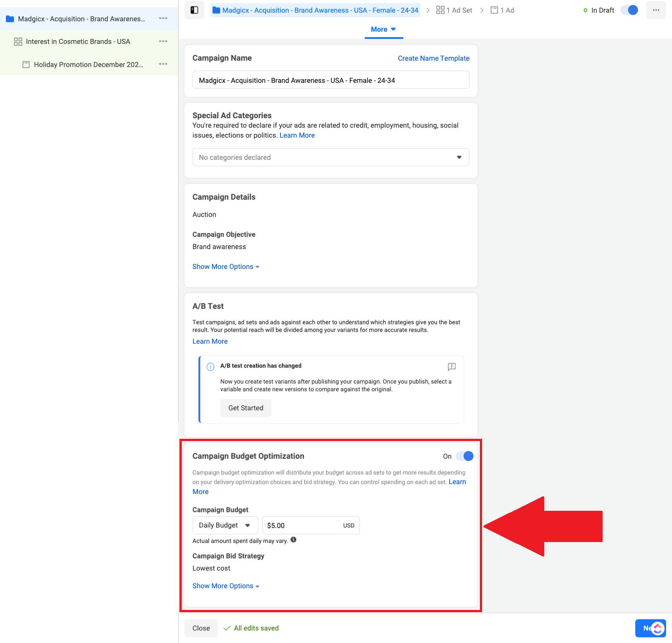Click the blue Next button
Viewport: 672px width, 643px height.
pyautogui.click(x=651, y=628)
